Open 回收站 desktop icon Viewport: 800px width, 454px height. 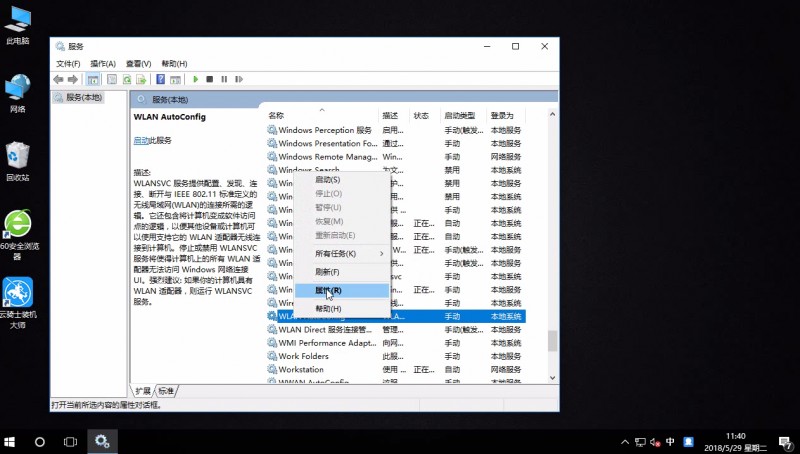(x=18, y=162)
